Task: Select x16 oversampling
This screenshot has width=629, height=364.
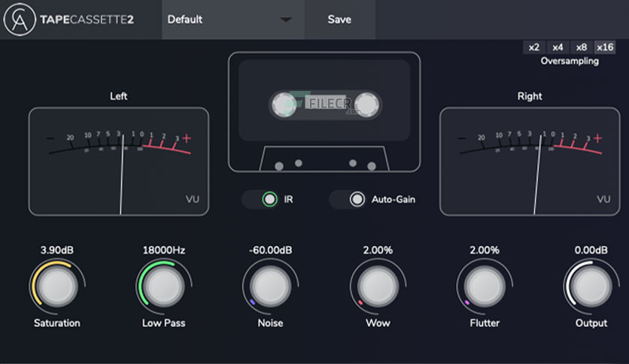Action: tap(605, 47)
